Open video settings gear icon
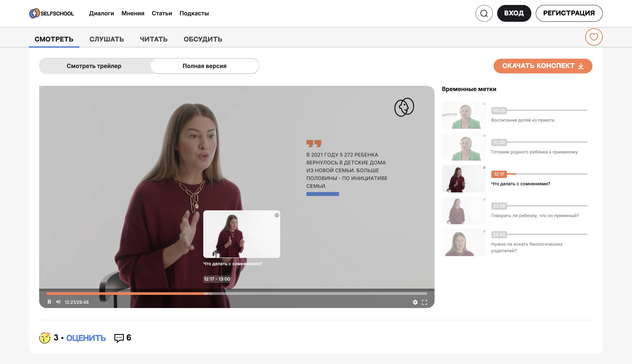Image resolution: width=632 pixels, height=364 pixels. click(x=416, y=302)
